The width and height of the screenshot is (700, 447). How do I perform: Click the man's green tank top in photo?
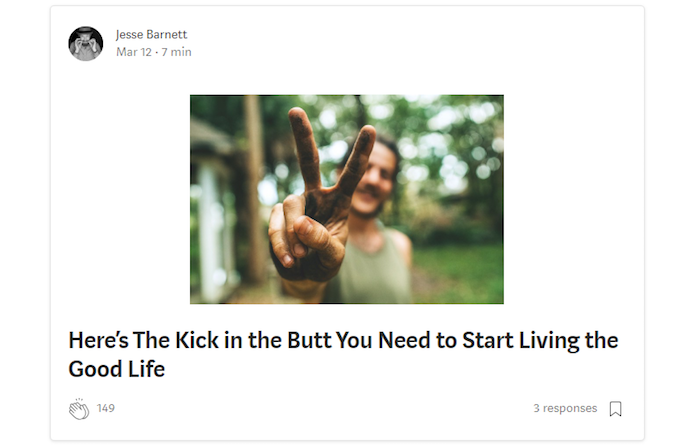[x=371, y=270]
